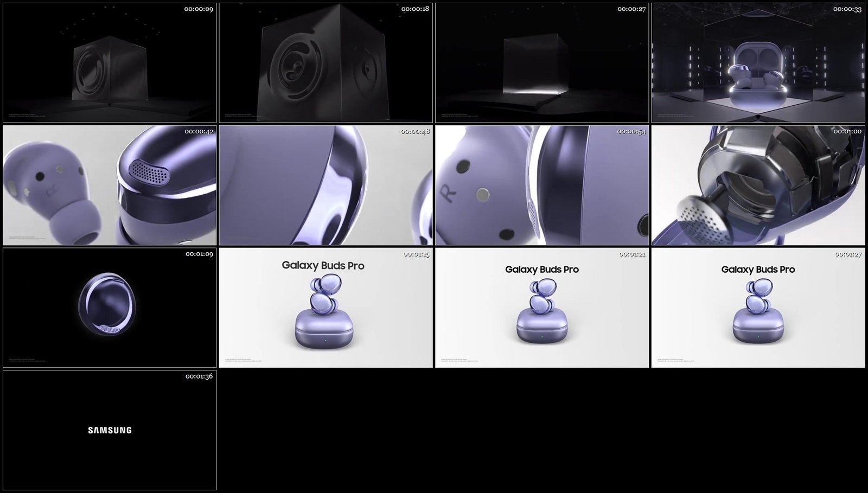Viewport: 868px width, 493px height.
Task: Open the earbud close-up frame at 00:00:42
Action: coord(110,185)
